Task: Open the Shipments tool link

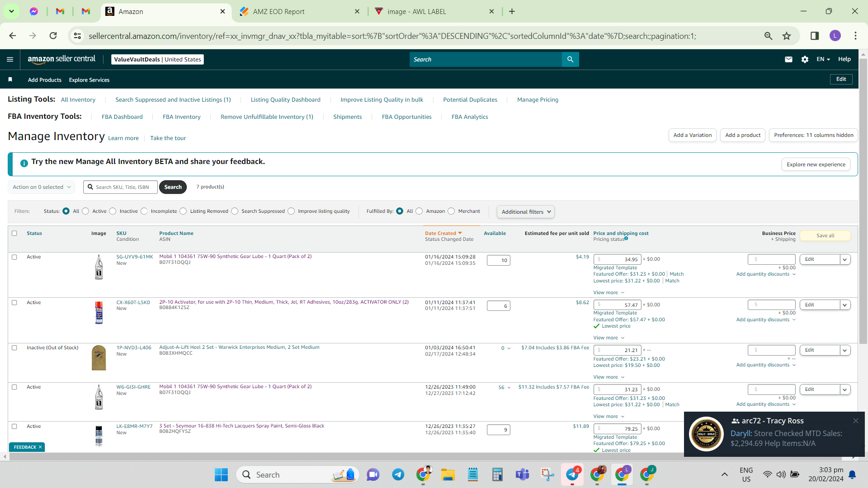Action: pyautogui.click(x=347, y=117)
